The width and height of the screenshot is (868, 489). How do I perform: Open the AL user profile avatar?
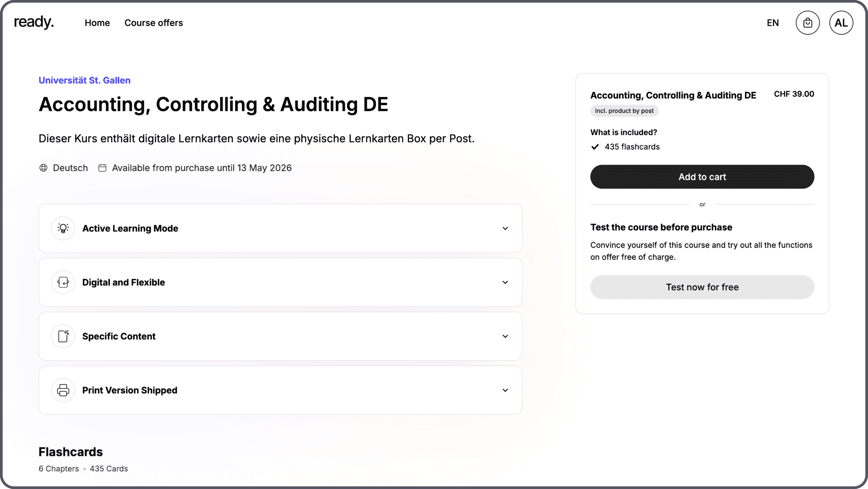point(841,23)
